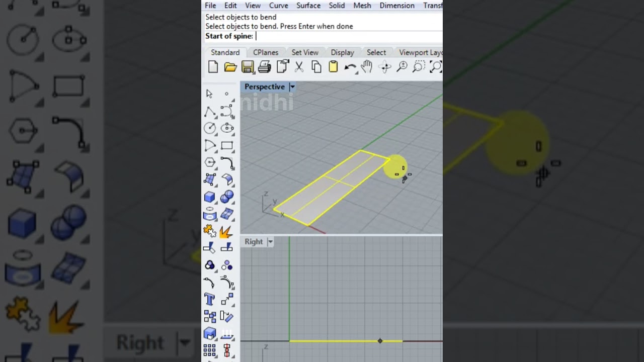Viewport: 644px width, 362px height.
Task: Save the model with the floppy disk icon
Action: point(248,67)
